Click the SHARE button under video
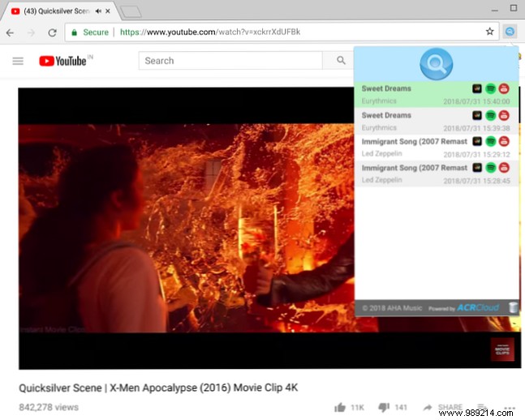525x420 pixels. click(442, 407)
